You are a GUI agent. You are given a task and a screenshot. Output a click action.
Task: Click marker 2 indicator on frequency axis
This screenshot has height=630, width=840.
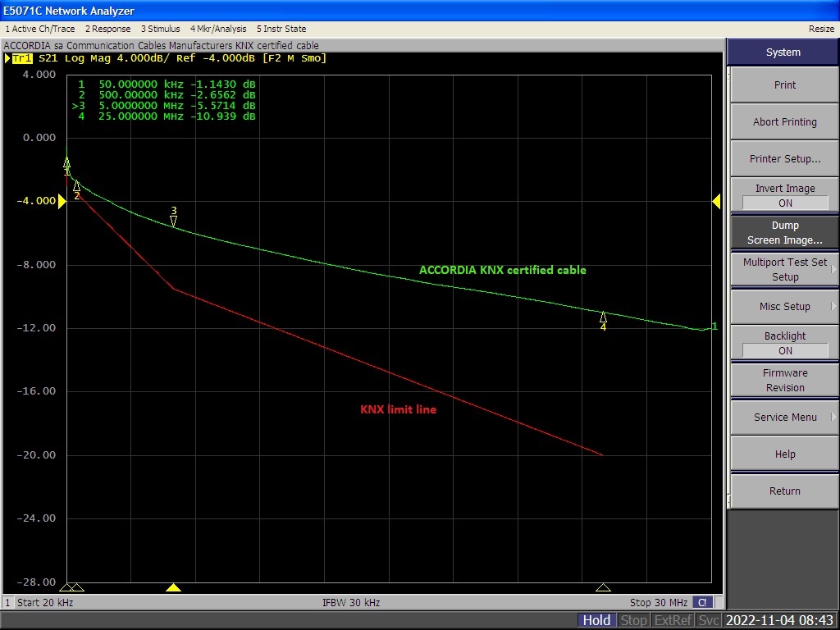point(78,587)
